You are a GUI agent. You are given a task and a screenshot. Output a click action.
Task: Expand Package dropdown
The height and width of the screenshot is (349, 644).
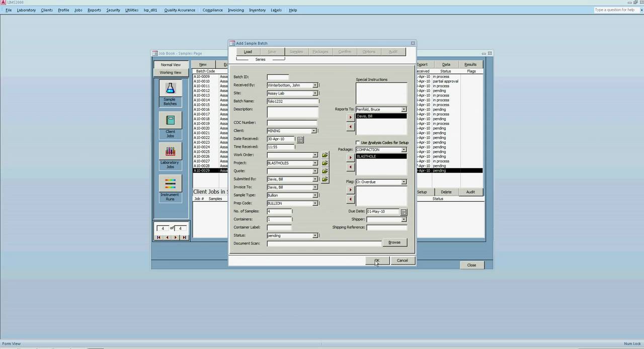click(404, 149)
